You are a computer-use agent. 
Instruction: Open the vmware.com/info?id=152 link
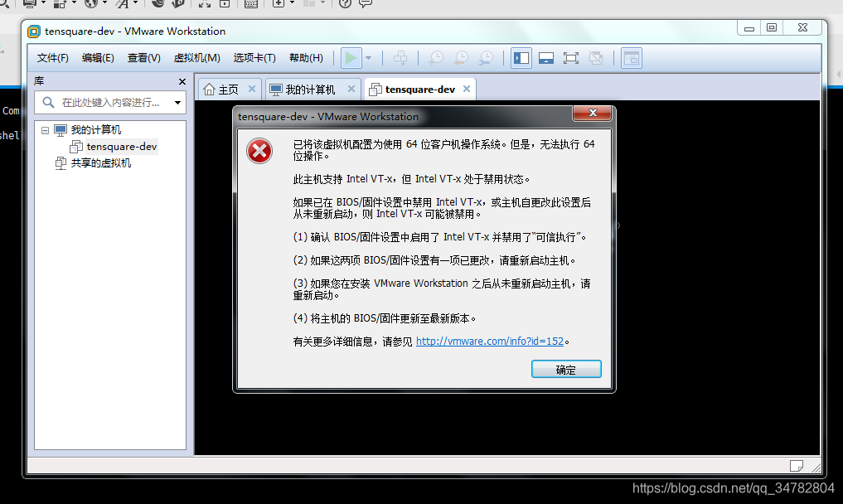490,341
